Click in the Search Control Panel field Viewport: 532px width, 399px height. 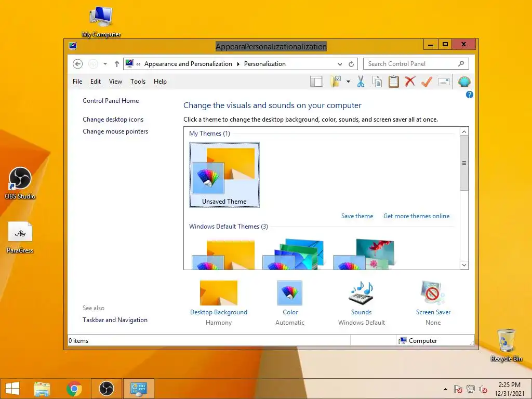pyautogui.click(x=416, y=64)
